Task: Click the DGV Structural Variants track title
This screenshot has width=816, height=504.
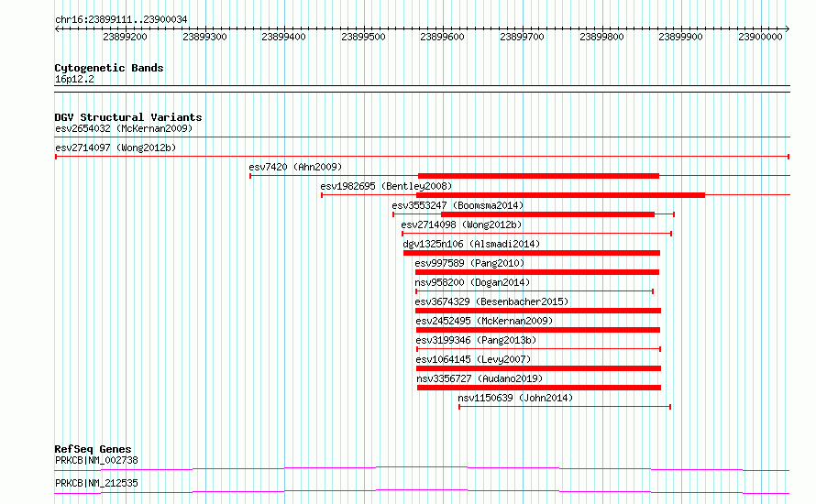Action: pos(128,117)
